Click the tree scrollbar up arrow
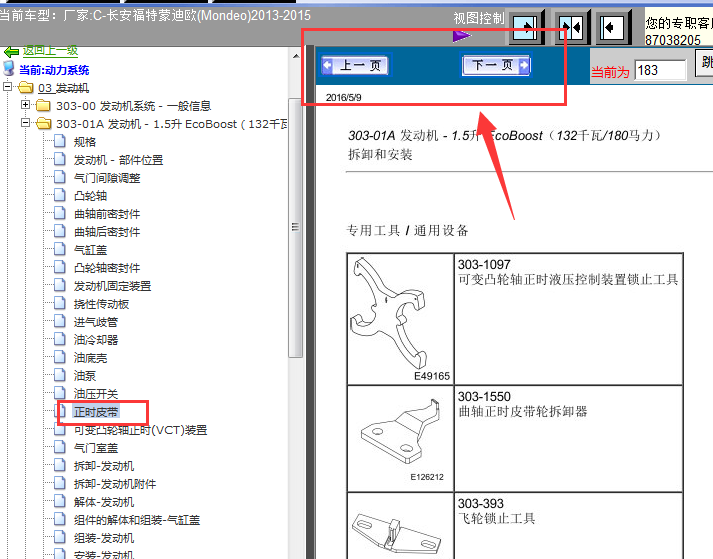This screenshot has width=713, height=559. tap(296, 56)
